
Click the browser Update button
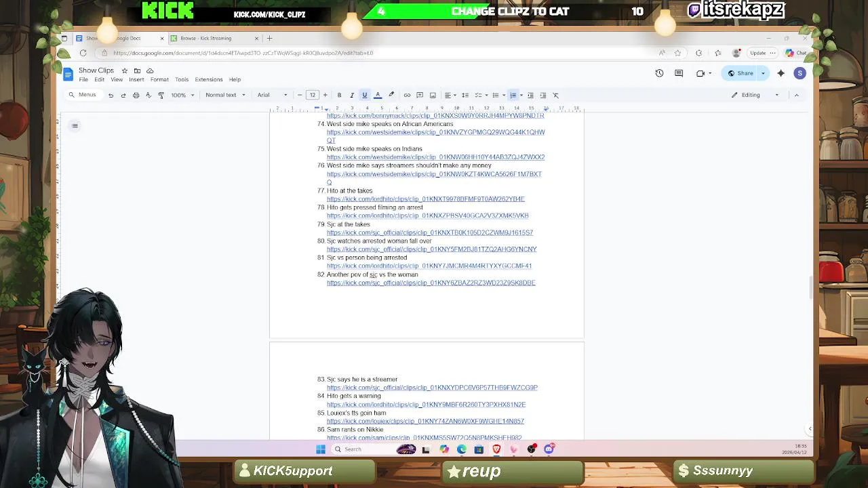(x=762, y=53)
